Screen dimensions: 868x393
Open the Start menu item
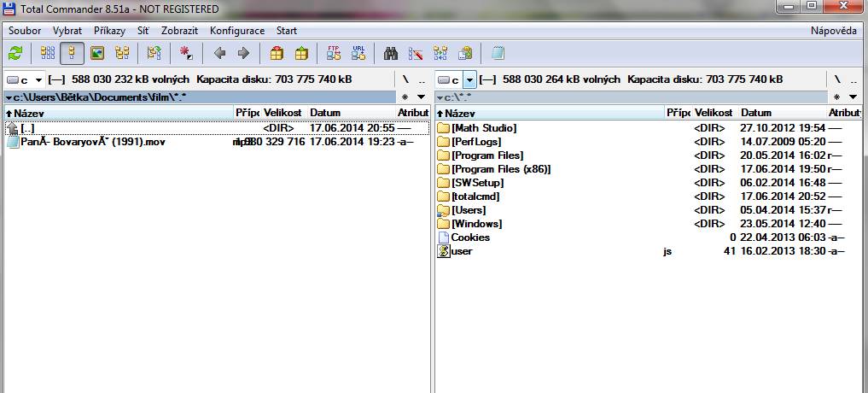(287, 31)
